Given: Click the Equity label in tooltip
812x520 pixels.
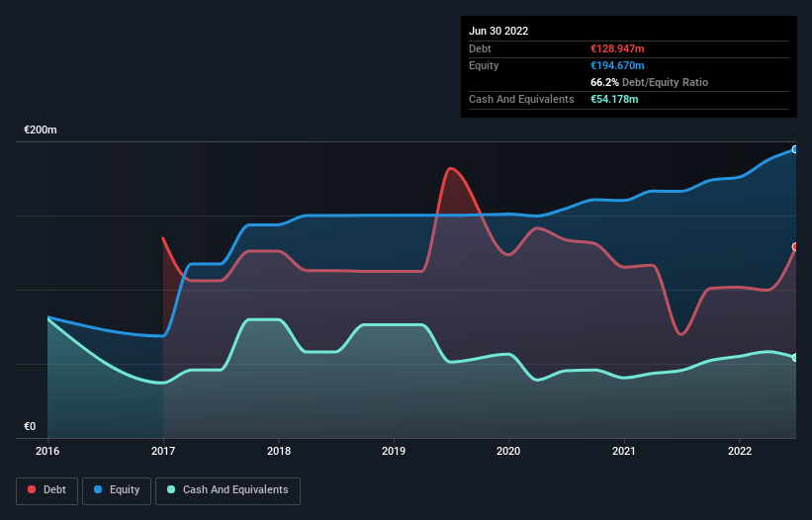Looking at the screenshot, I should pyautogui.click(x=484, y=65).
